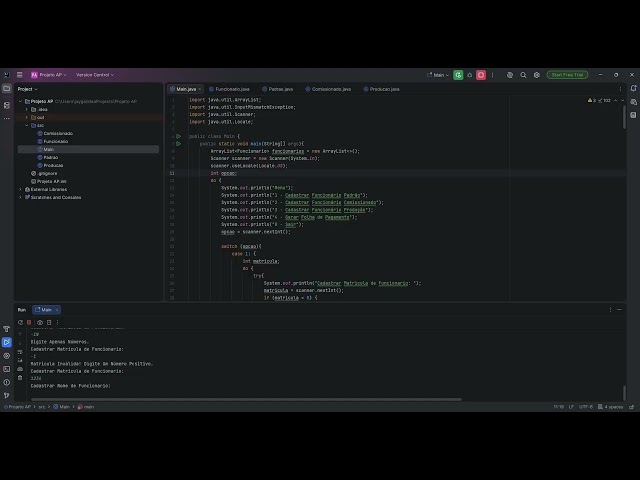This screenshot has width=640, height=480.
Task: Click the run gutter icon beside main method
Action: 178,144
